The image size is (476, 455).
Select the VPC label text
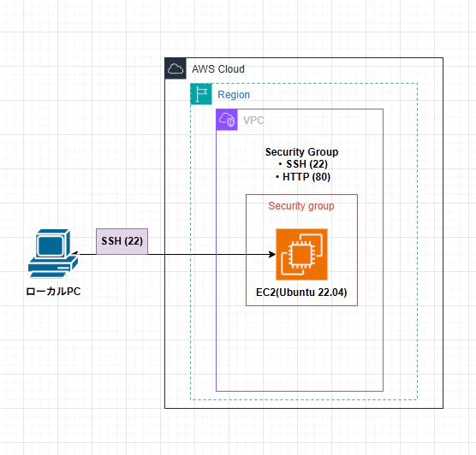pos(253,121)
